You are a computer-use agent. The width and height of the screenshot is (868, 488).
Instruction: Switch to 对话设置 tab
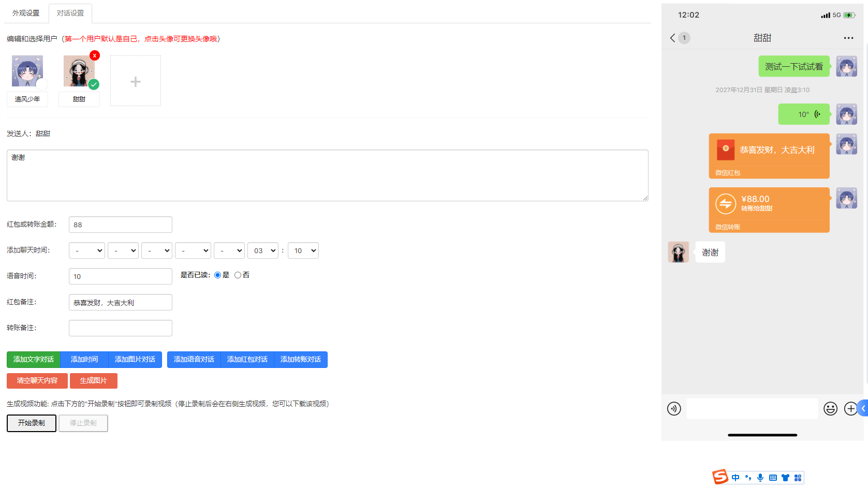pyautogui.click(x=70, y=13)
